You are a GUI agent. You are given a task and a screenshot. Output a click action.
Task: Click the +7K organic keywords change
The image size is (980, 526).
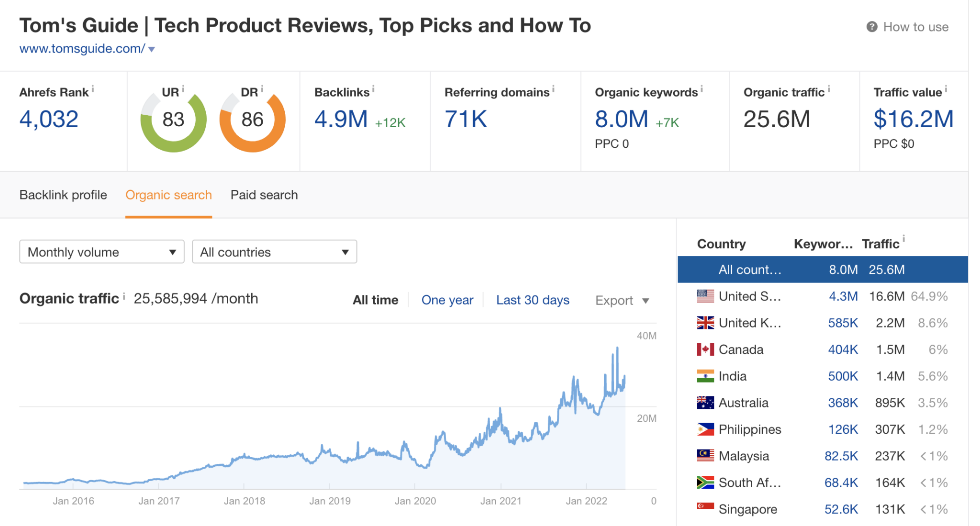pos(667,123)
